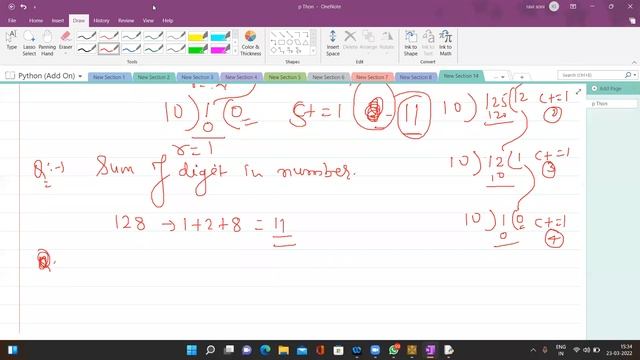Click the Undo button
This screenshot has height=360, width=640.
(x=23, y=7)
